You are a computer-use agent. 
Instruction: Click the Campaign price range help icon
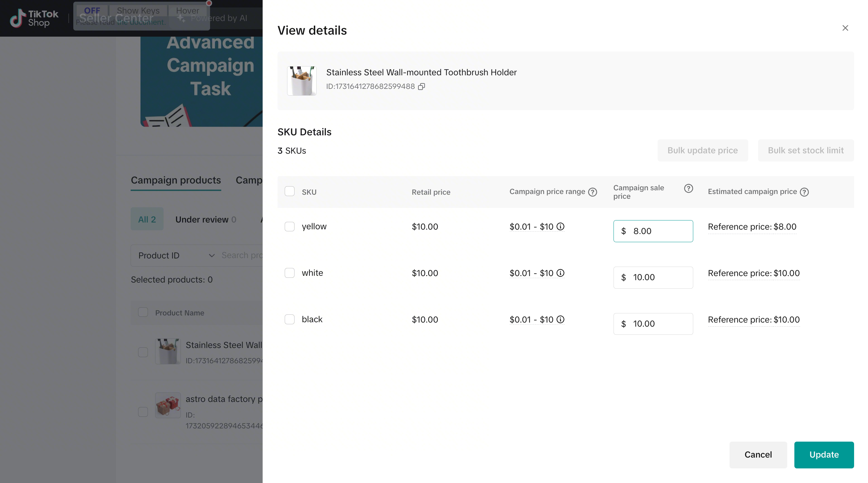[x=592, y=192]
